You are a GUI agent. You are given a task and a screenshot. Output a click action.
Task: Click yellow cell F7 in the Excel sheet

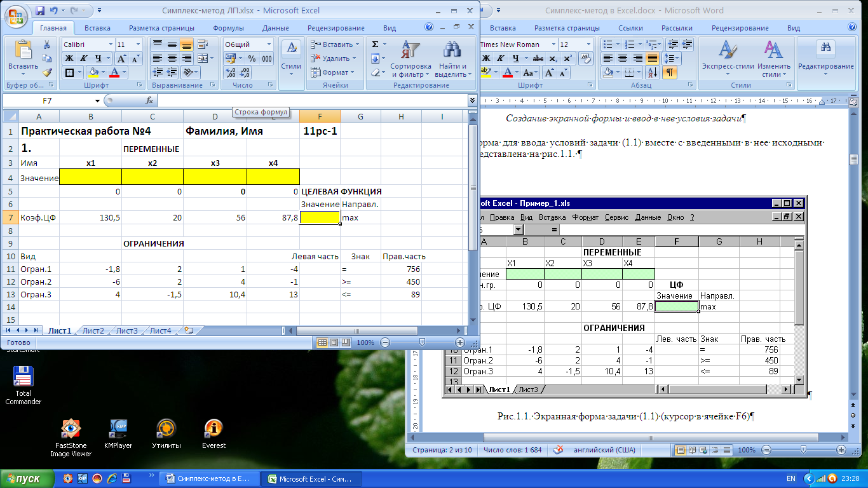coord(320,218)
